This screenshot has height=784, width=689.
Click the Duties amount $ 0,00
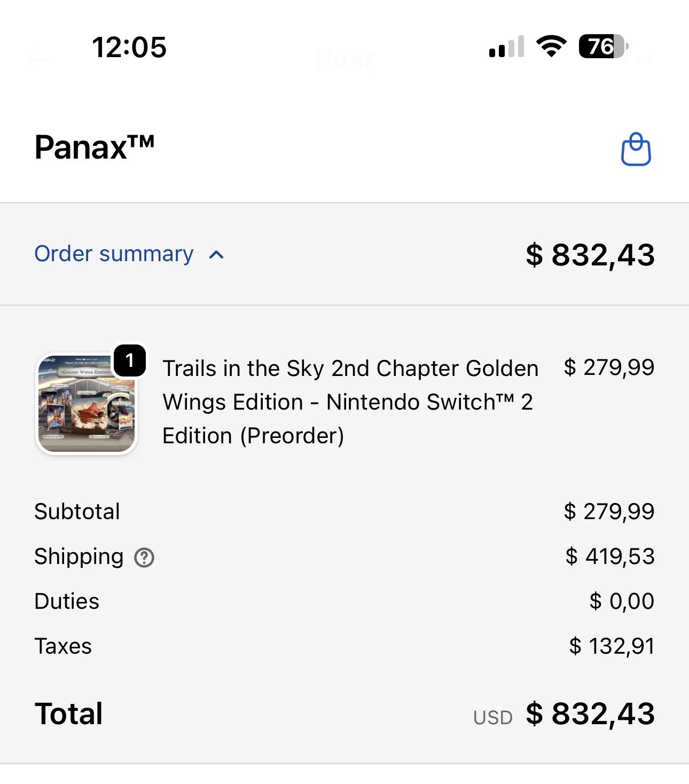(x=622, y=601)
